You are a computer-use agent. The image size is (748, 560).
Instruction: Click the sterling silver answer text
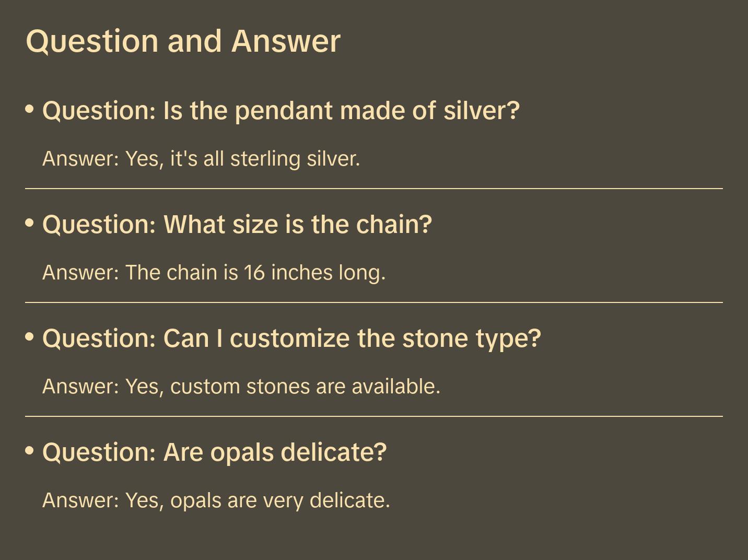point(201,159)
